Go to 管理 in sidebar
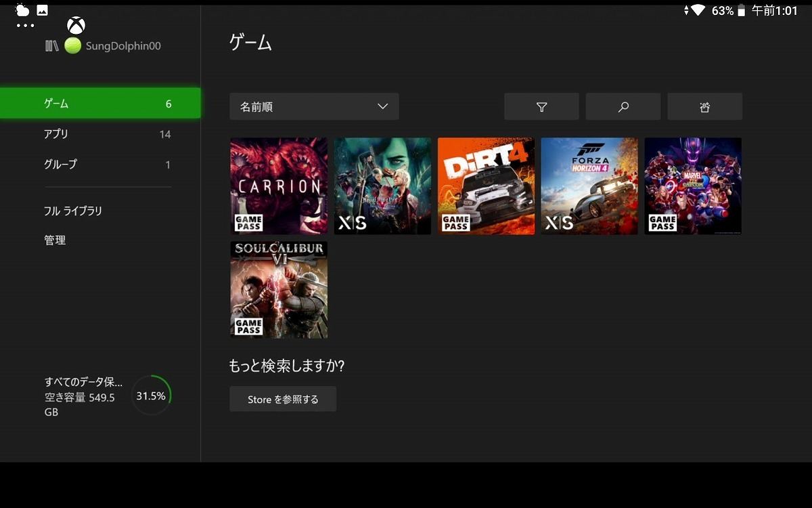Viewport: 812px width, 508px height. tap(55, 240)
